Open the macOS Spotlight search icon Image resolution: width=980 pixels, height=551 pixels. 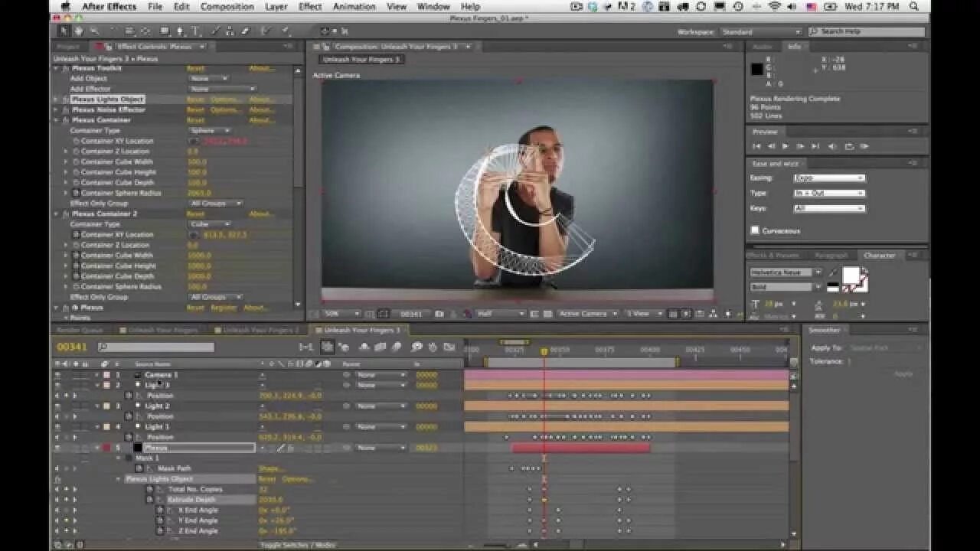914,6
